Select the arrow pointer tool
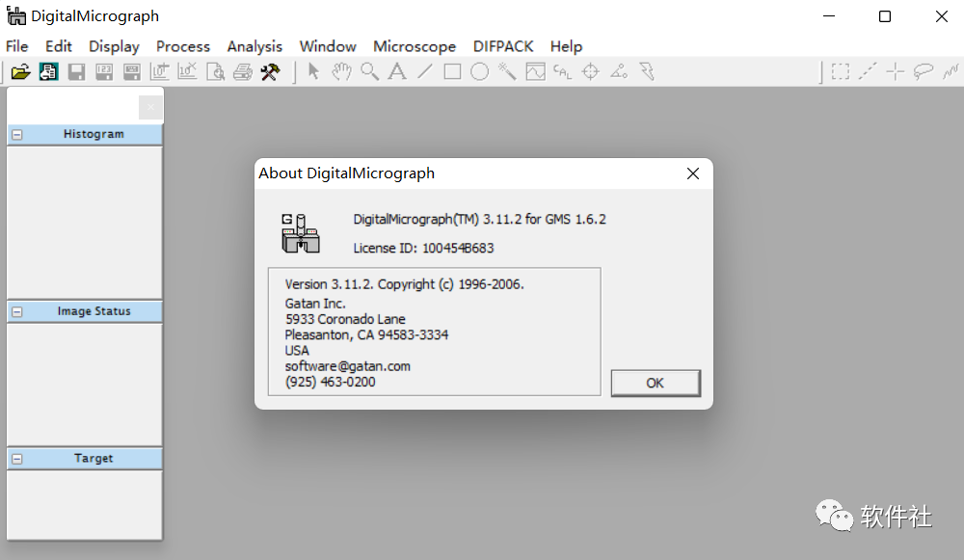The height and width of the screenshot is (560, 964). click(x=313, y=72)
